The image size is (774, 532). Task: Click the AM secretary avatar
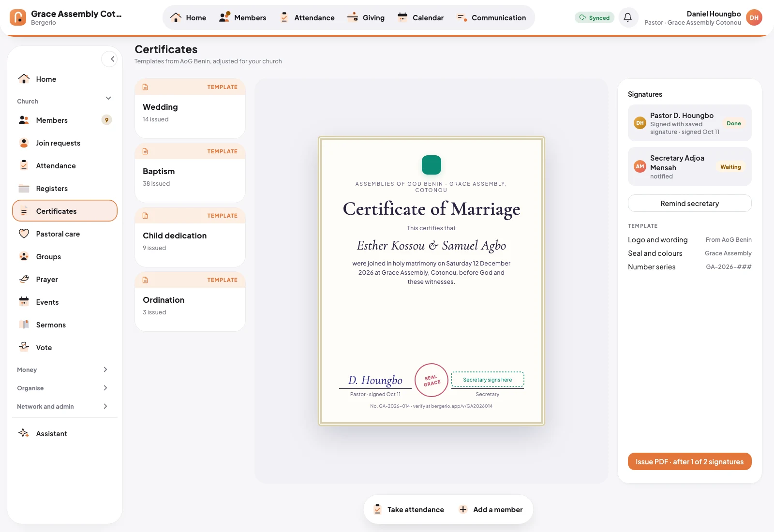640,166
